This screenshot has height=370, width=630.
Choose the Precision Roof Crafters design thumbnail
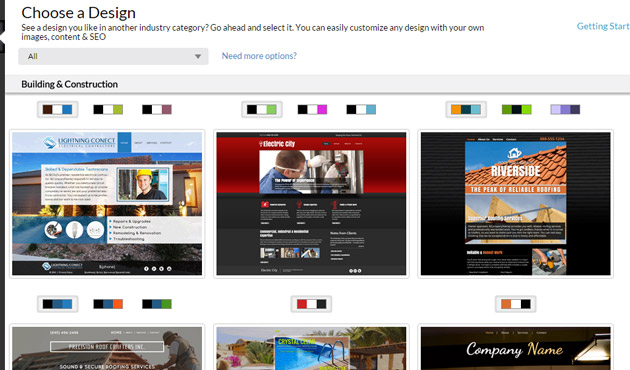click(107, 348)
